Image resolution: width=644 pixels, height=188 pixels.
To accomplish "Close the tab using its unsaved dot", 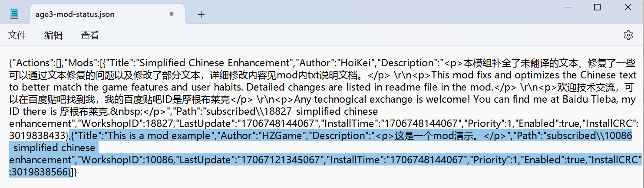I will tap(172, 14).
